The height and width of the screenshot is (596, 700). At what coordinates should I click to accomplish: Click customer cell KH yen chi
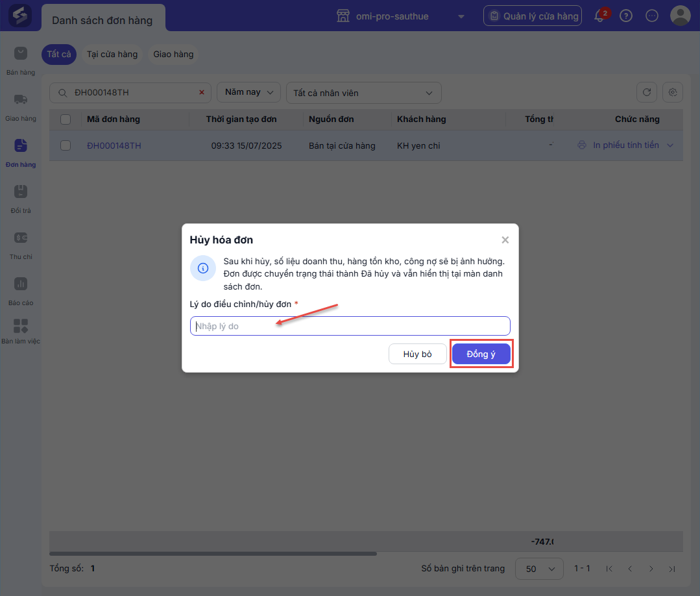coord(418,145)
